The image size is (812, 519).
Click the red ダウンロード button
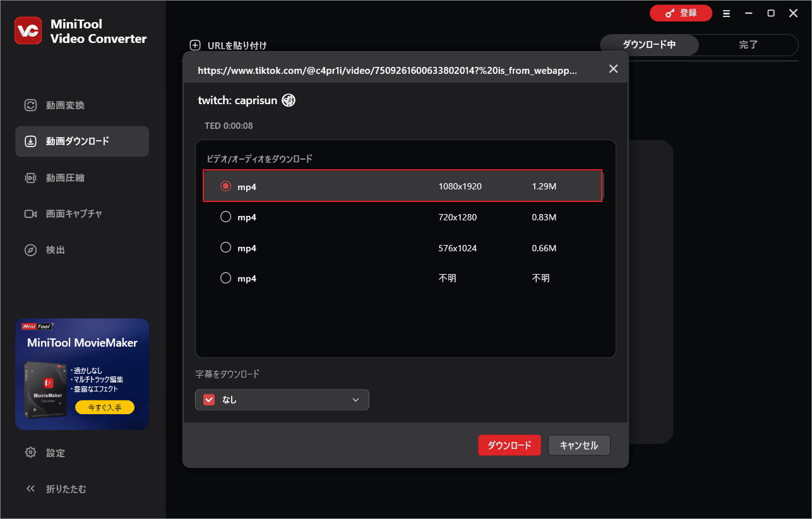point(510,445)
